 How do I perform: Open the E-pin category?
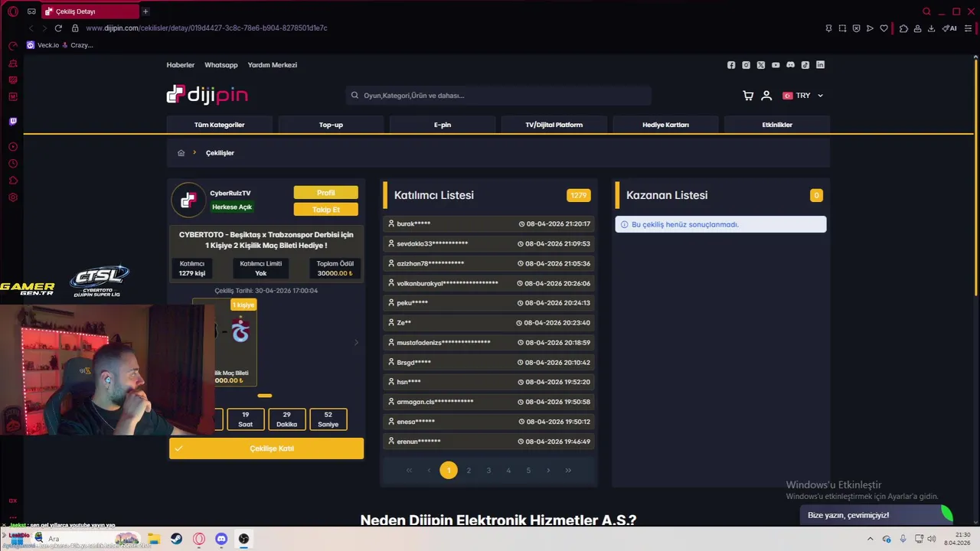pos(443,125)
